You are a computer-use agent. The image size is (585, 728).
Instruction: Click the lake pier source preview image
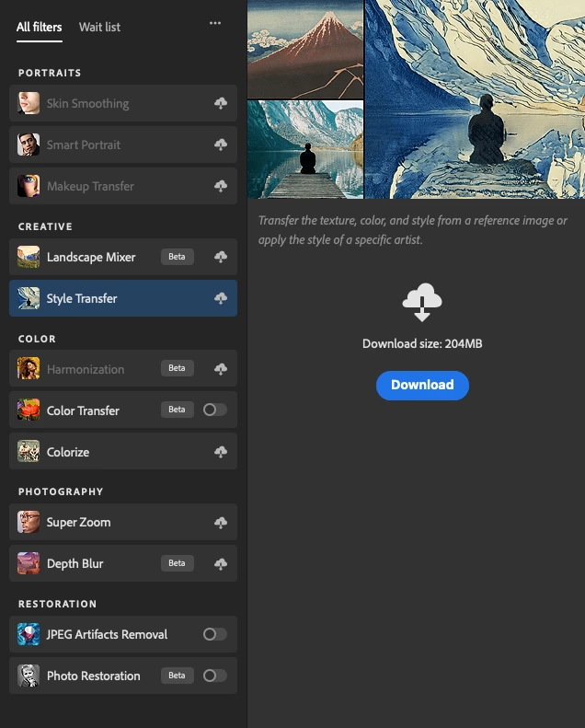point(305,149)
